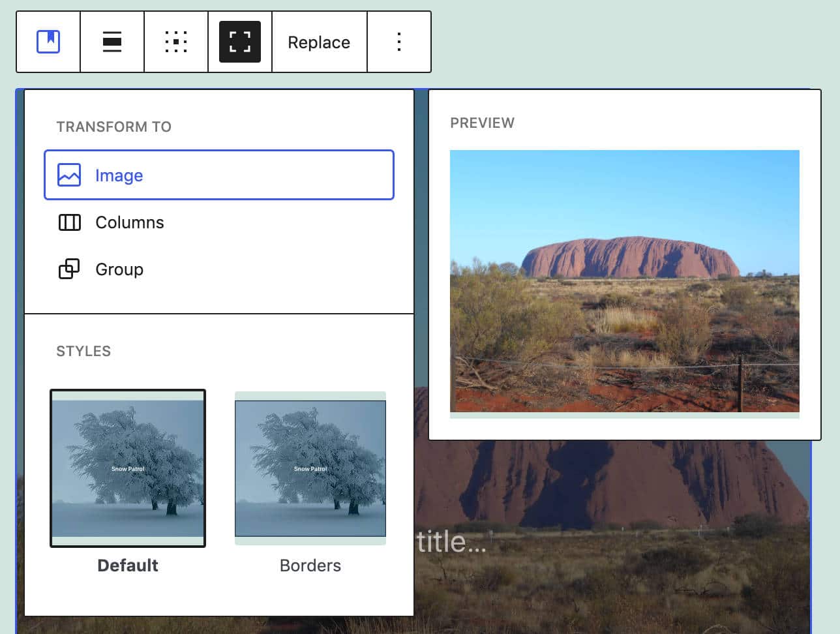Click the Default label under the style preview
Screen dimensions: 840x634
(x=127, y=565)
